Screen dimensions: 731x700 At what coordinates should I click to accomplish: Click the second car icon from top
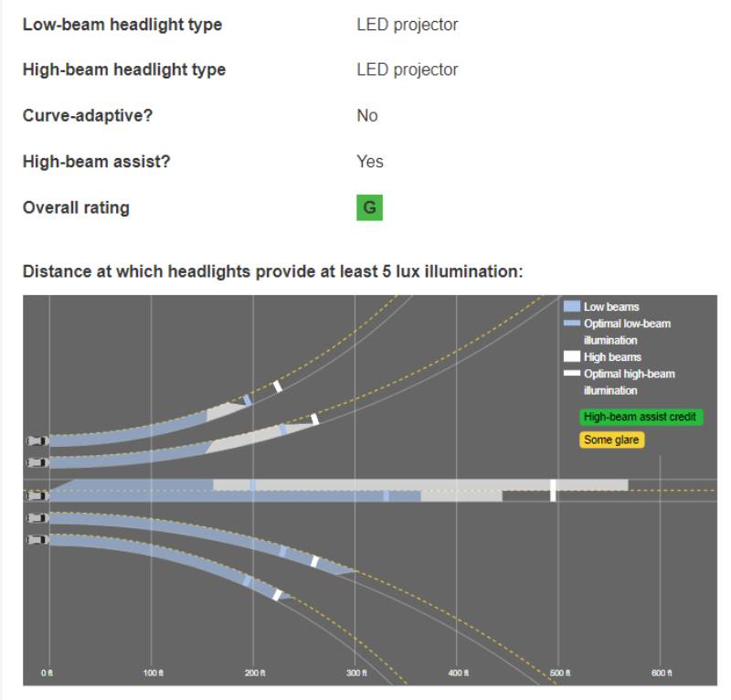click(x=37, y=462)
